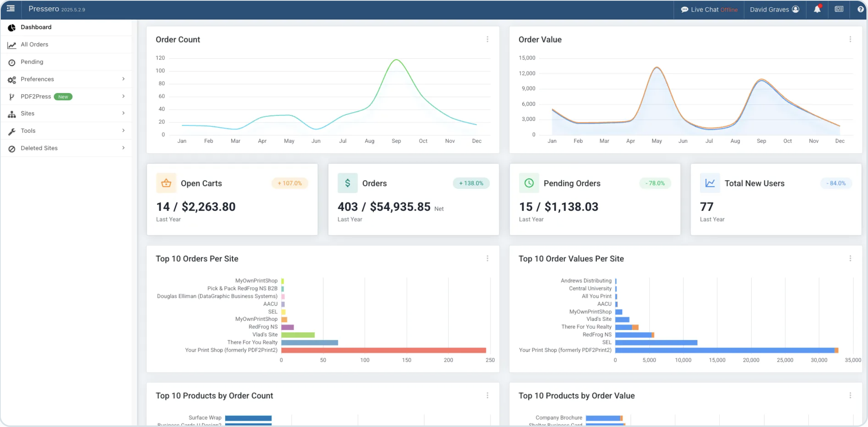Screen dimensions: 868x427
Task: Click the Tools wrench icon
Action: pos(12,131)
